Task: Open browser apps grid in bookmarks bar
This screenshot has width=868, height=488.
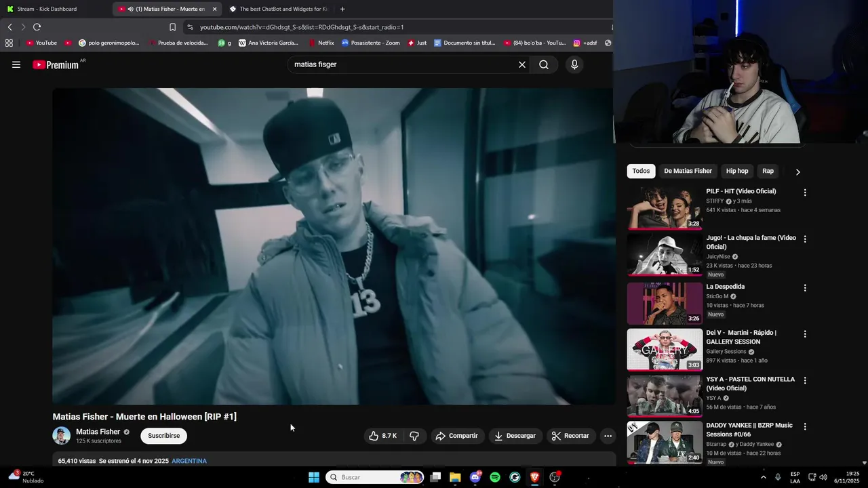Action: point(9,43)
